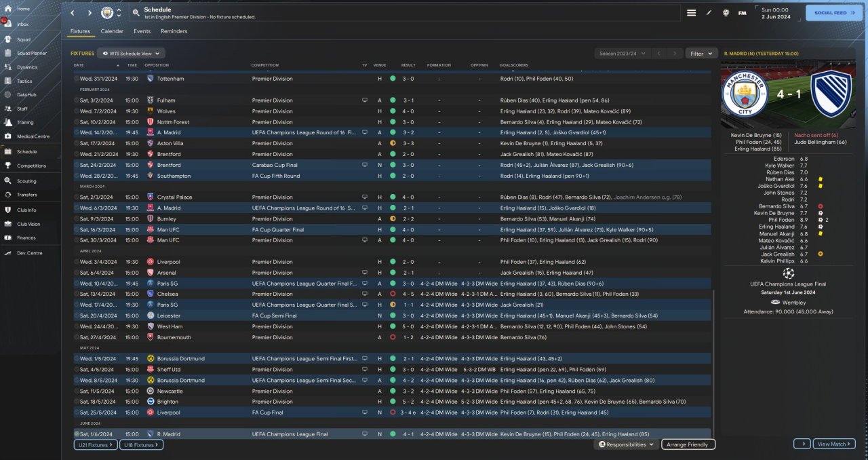Viewport: 868px width, 460px height.
Task: Select the circle beside the R. Madrid final row
Action: click(76, 434)
